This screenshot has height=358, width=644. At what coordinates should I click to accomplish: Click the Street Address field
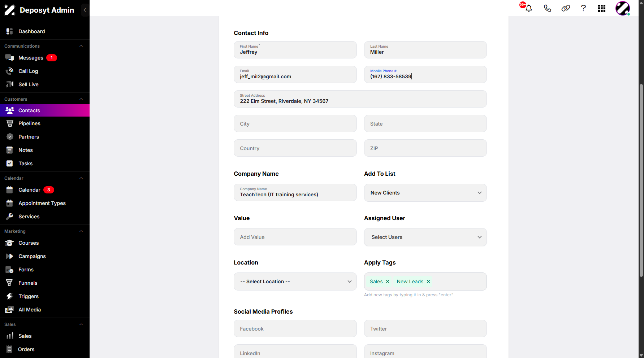[x=360, y=99]
